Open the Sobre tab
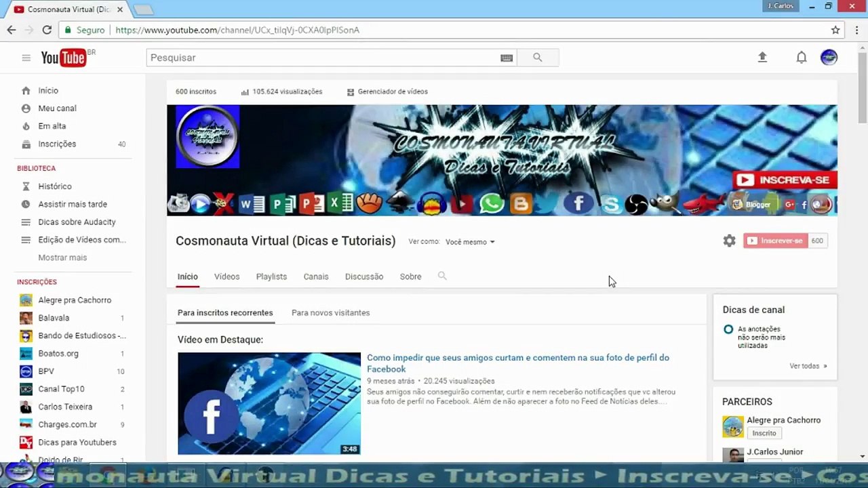 coord(410,277)
